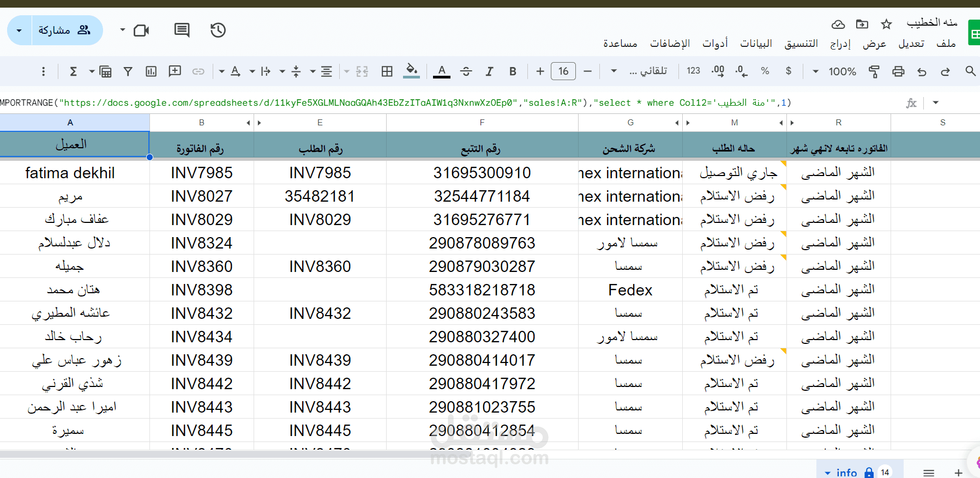
Task: Open the البيانات menu
Action: (756, 44)
